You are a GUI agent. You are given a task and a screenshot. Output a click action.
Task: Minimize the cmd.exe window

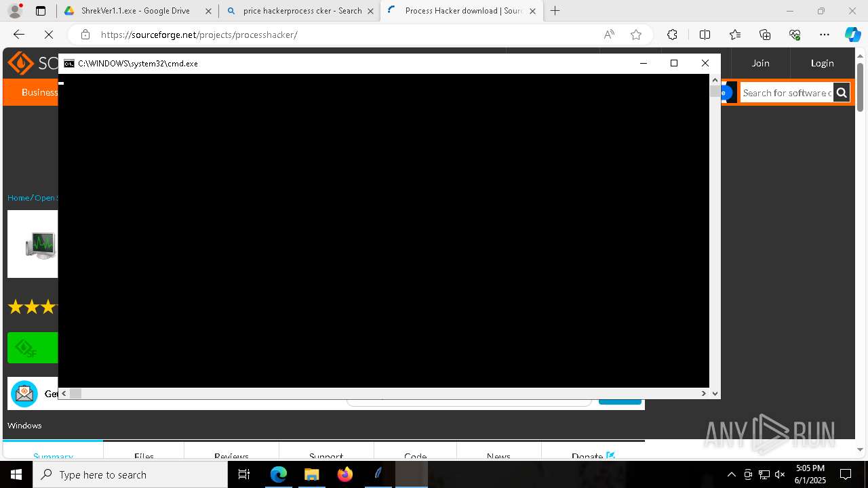pos(644,63)
